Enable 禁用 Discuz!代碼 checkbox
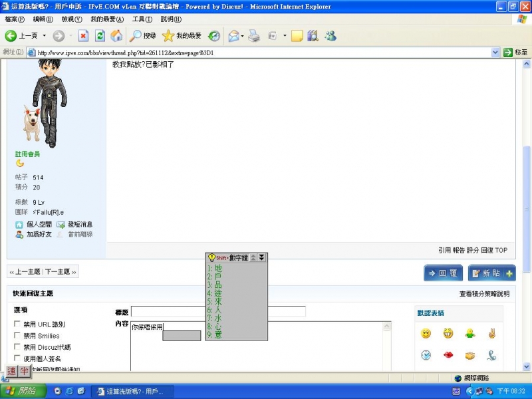 pyautogui.click(x=17, y=346)
